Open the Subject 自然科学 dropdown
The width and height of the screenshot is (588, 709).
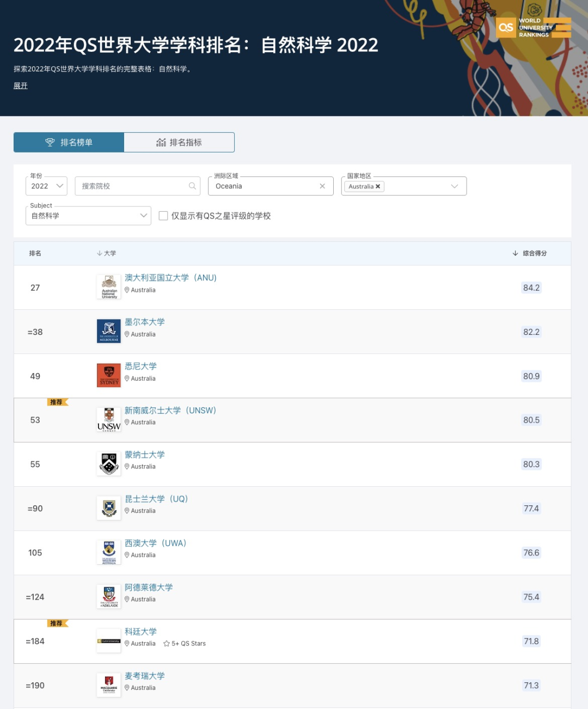pos(88,216)
